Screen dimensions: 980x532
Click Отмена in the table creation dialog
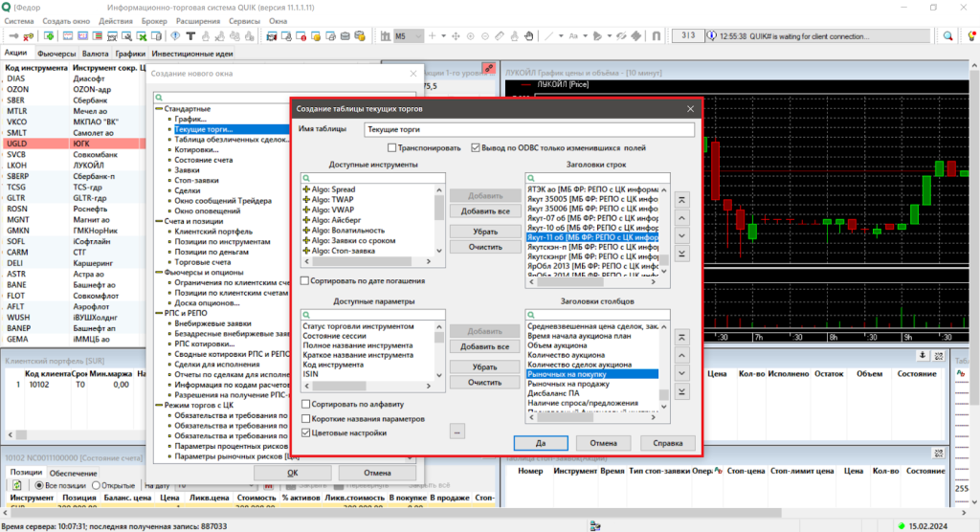pyautogui.click(x=603, y=443)
